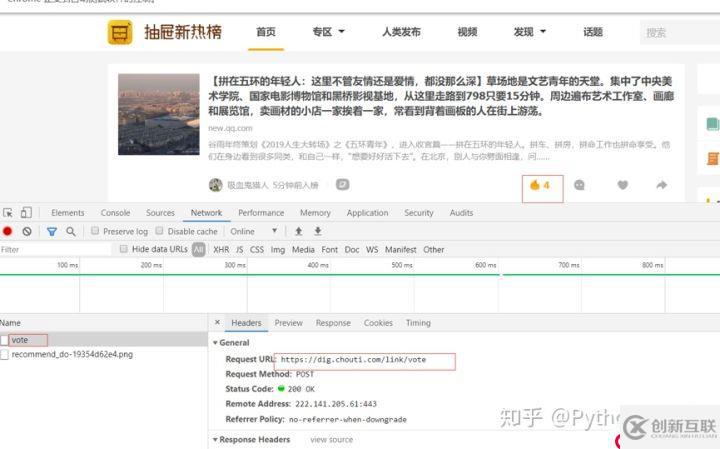Stop recording network log
The image size is (720, 449).
click(x=8, y=231)
